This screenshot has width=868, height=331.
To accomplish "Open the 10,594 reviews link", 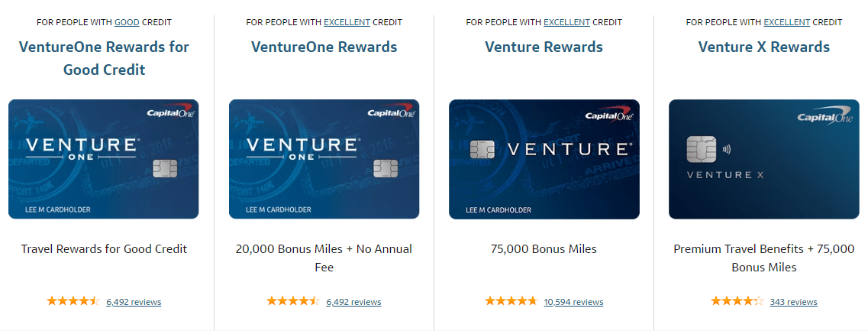I will (x=573, y=302).
